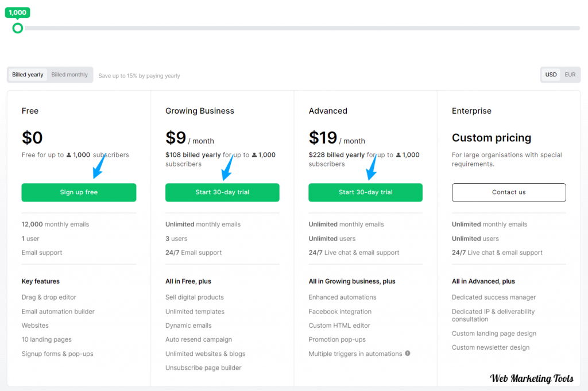
Task: Click '1 user' in Free plan
Action: coord(30,238)
